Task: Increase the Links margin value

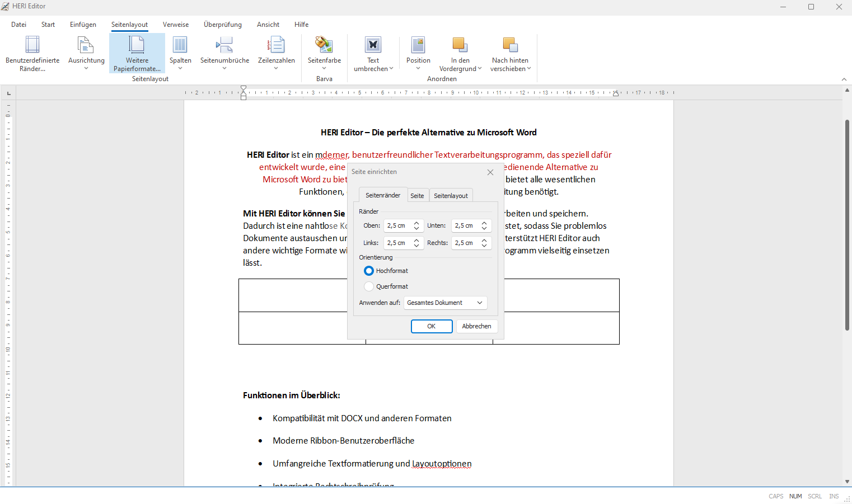Action: (416, 240)
